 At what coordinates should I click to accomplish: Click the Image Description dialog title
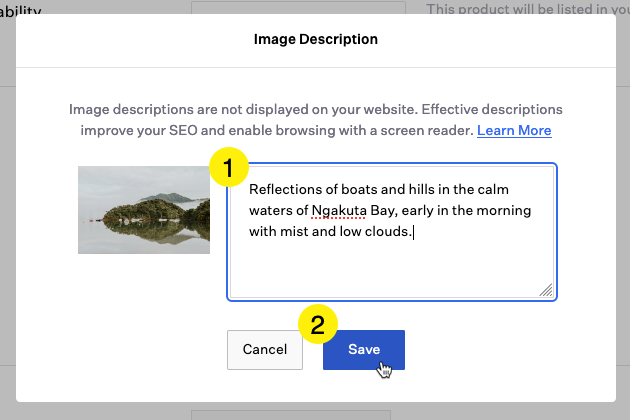tap(316, 40)
